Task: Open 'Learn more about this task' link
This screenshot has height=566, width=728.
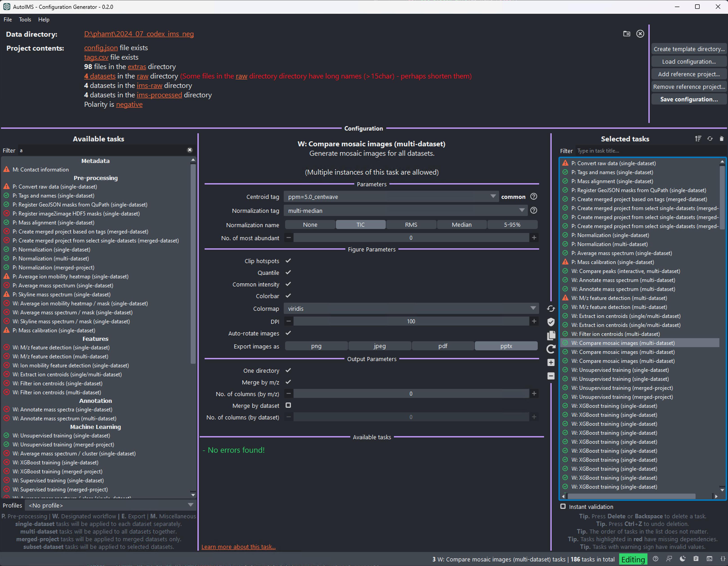Action: click(x=238, y=547)
